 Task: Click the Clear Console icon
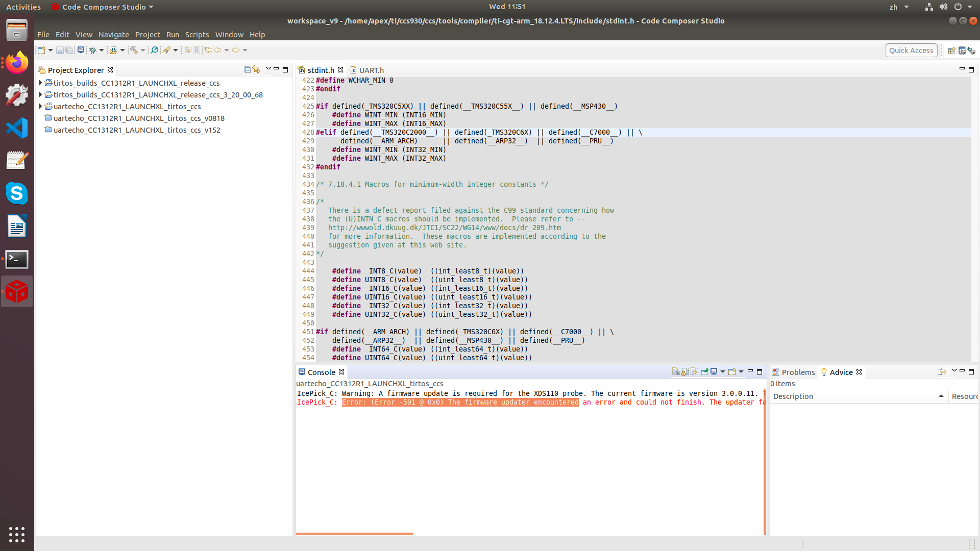676,372
